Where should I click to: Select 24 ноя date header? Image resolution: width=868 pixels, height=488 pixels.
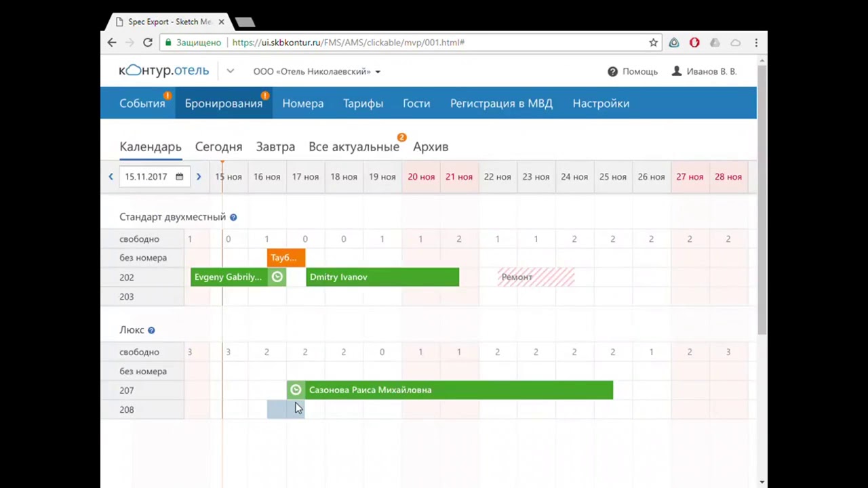click(x=574, y=177)
